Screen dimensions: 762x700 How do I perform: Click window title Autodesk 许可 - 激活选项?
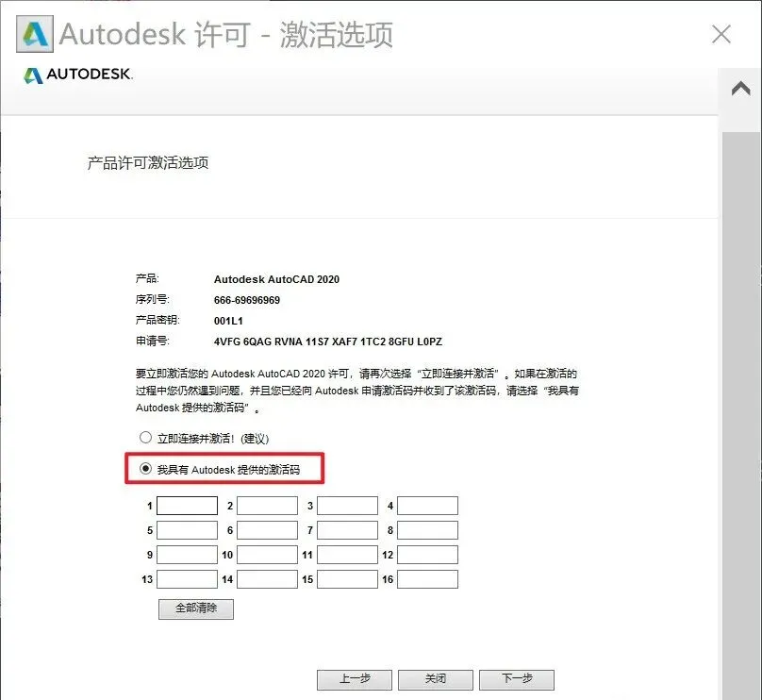click(226, 35)
